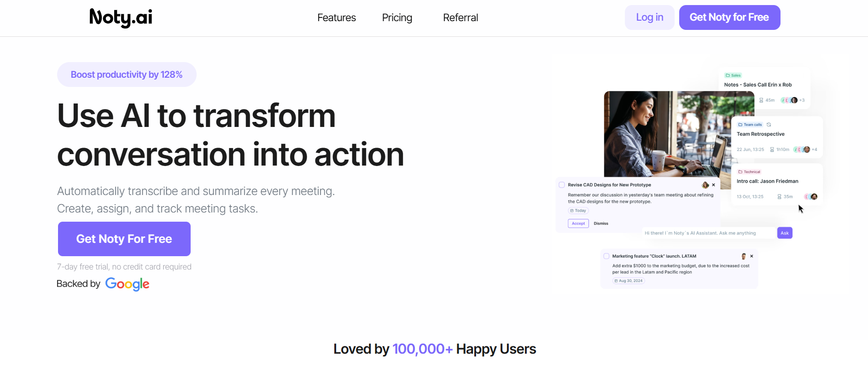Click participant avatars on Team Retrospective card
The height and width of the screenshot is (373, 868).
pos(802,149)
